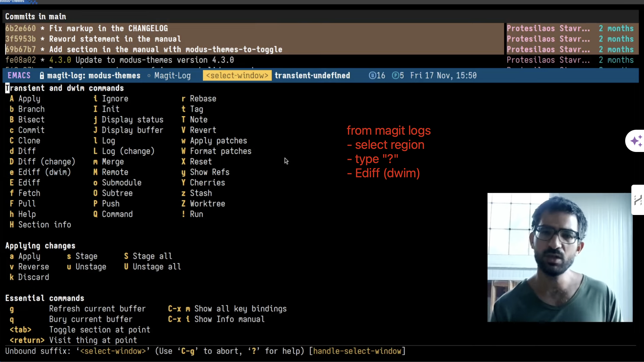Click the side panel icon at right edge
644x362 pixels.
click(x=638, y=200)
